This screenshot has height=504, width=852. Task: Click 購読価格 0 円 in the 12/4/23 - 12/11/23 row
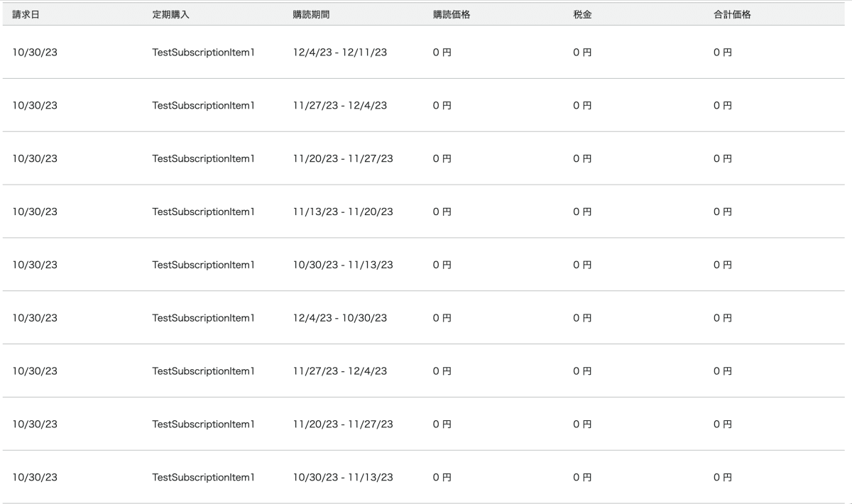442,53
